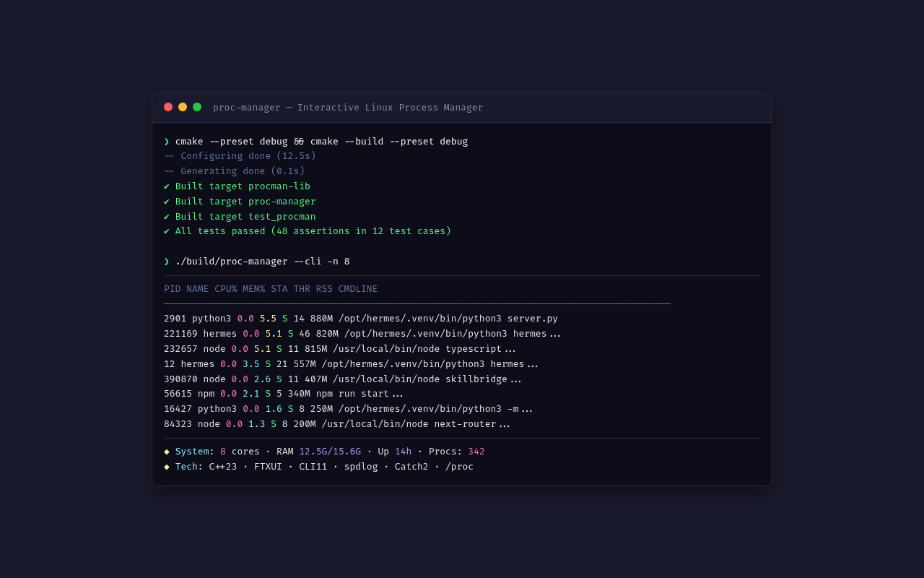The image size is (924, 578).
Task: Click the RAM 12.5G/15.6G value
Action: coord(330,452)
